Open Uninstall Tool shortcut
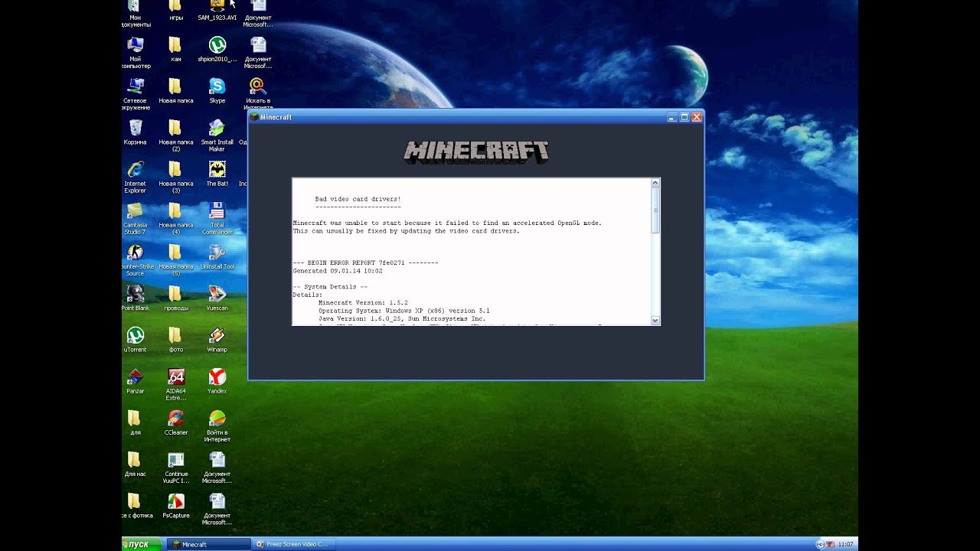The height and width of the screenshot is (551, 980). (x=217, y=256)
